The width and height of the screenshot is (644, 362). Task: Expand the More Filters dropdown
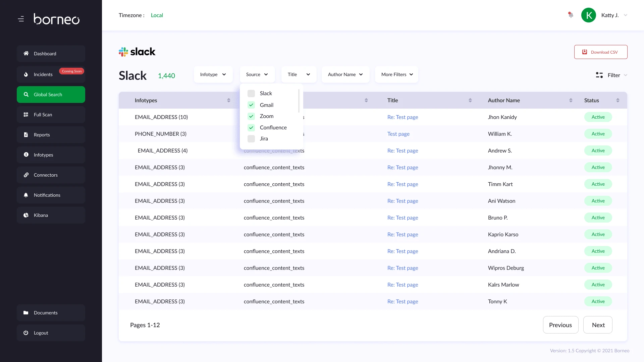click(396, 74)
